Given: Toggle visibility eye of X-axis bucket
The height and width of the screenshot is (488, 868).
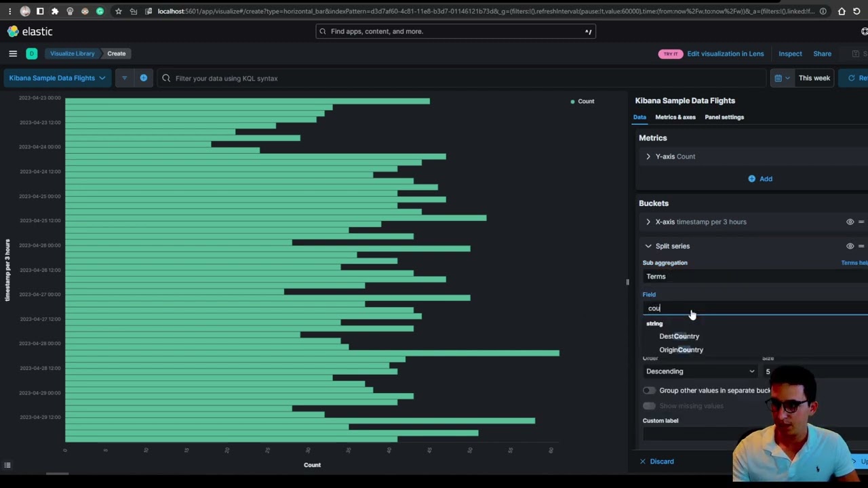Looking at the screenshot, I should 850,222.
